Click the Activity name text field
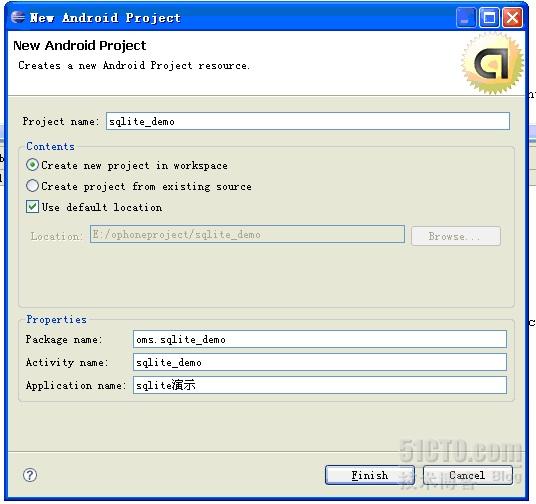Image resolution: width=536 pixels, height=504 pixels. pyautogui.click(x=320, y=362)
